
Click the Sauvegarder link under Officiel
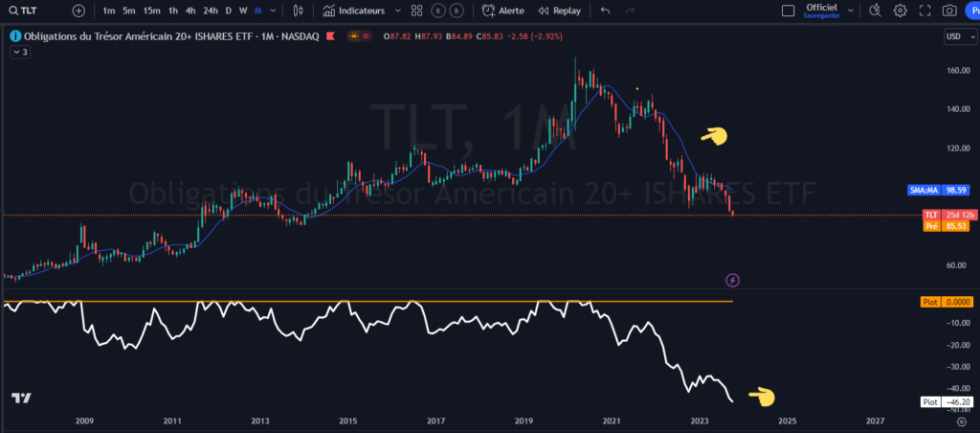(x=821, y=15)
